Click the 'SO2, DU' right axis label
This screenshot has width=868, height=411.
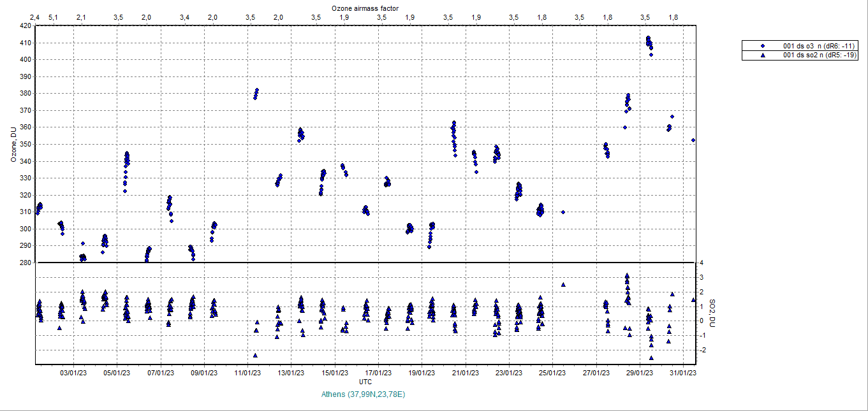coord(714,313)
